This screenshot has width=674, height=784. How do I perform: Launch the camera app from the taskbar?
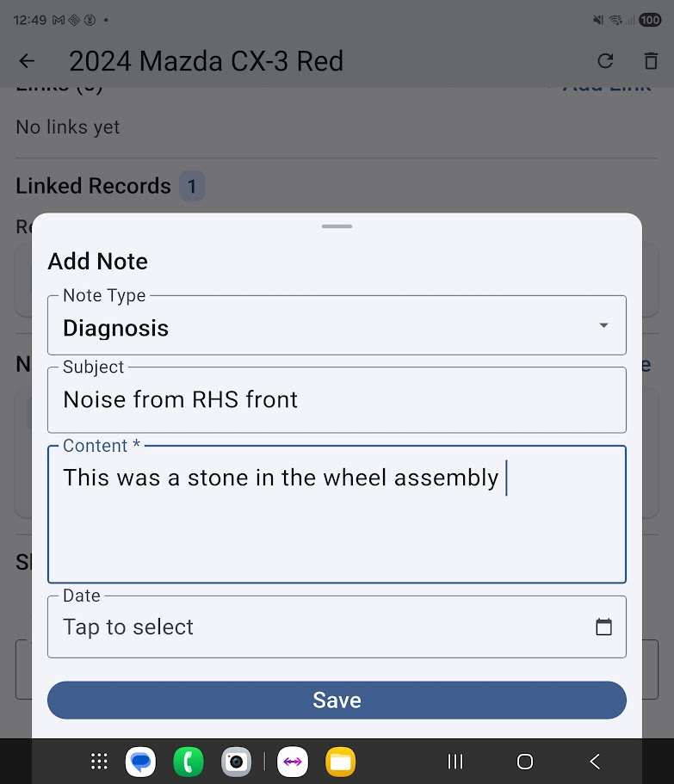[237, 761]
